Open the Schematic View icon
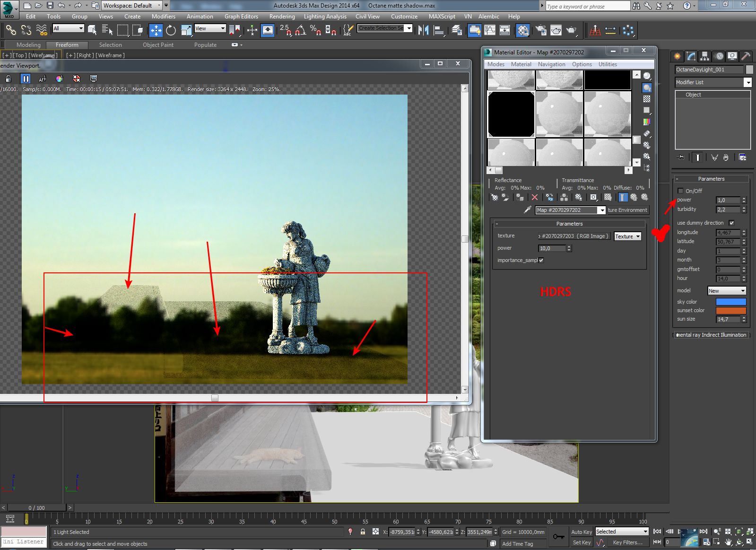 [505, 30]
